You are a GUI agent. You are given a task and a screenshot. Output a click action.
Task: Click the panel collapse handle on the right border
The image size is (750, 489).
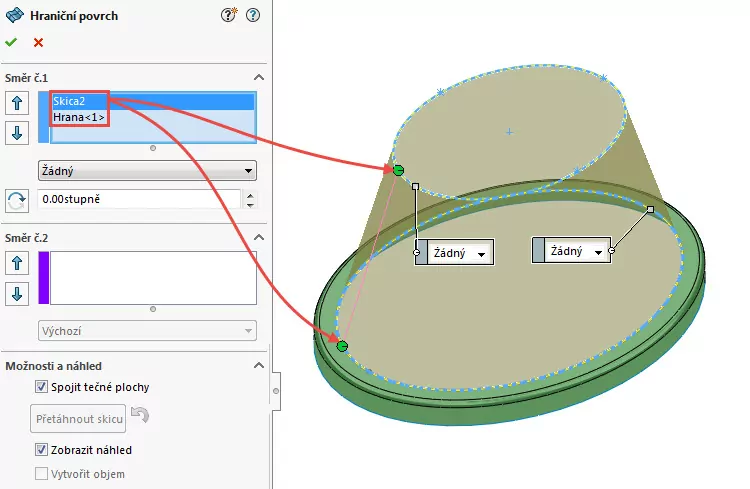[276, 391]
